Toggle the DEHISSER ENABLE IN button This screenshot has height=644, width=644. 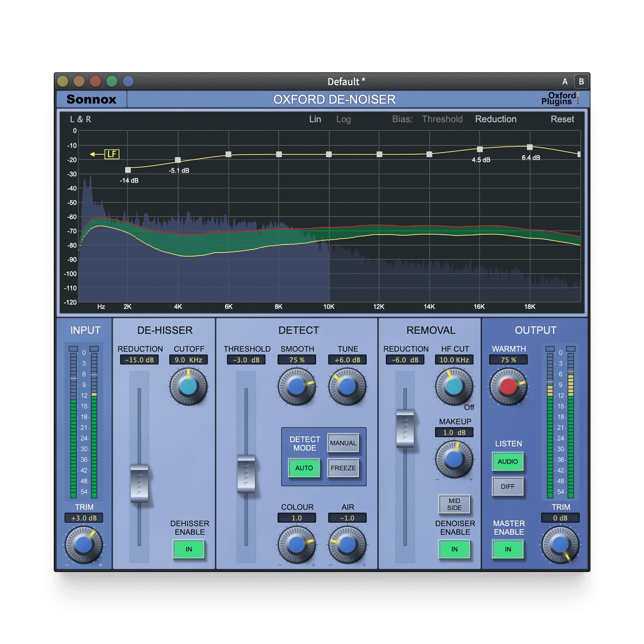point(189,549)
